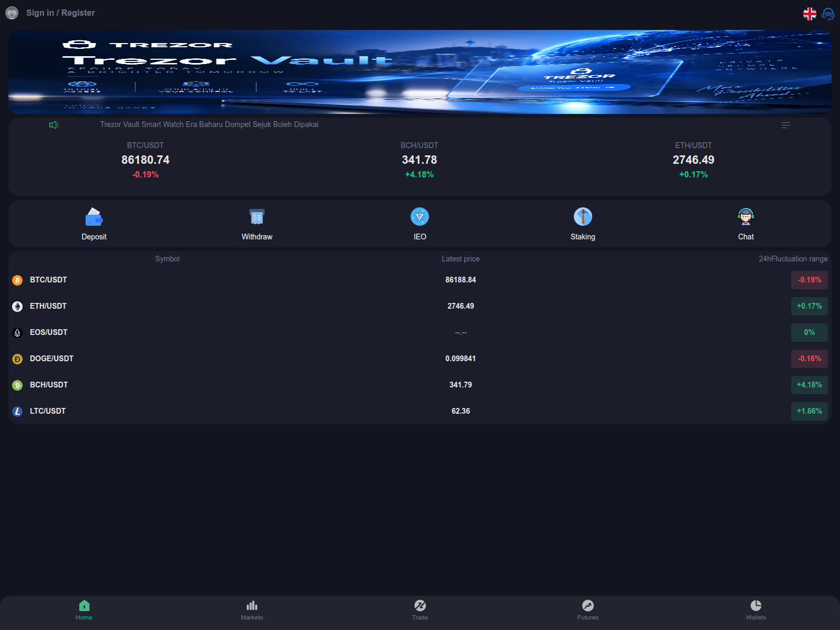Screen dimensions: 840x630
Task: Go to Home tab
Action: point(84,610)
